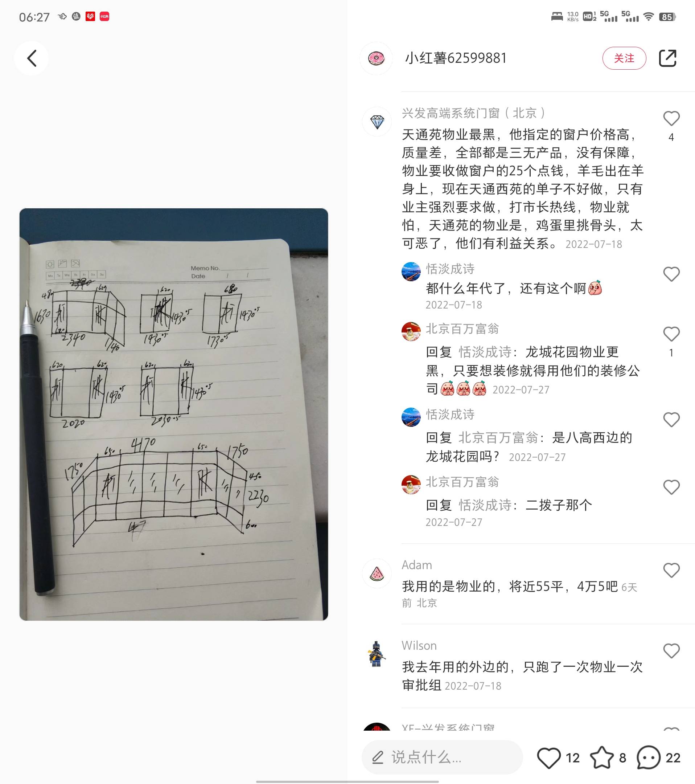Open Wilson's soldier avatar
Screen dimensions: 695x784
click(x=377, y=654)
